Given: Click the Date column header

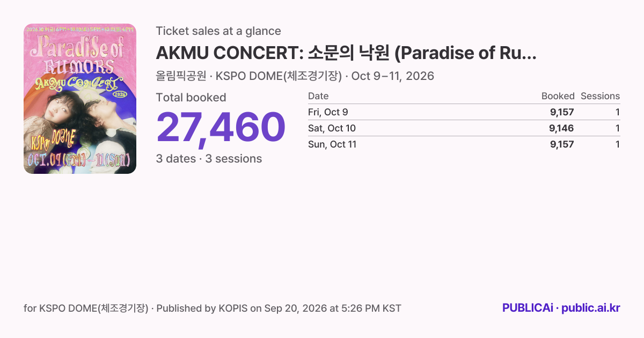Looking at the screenshot, I should pos(318,96).
